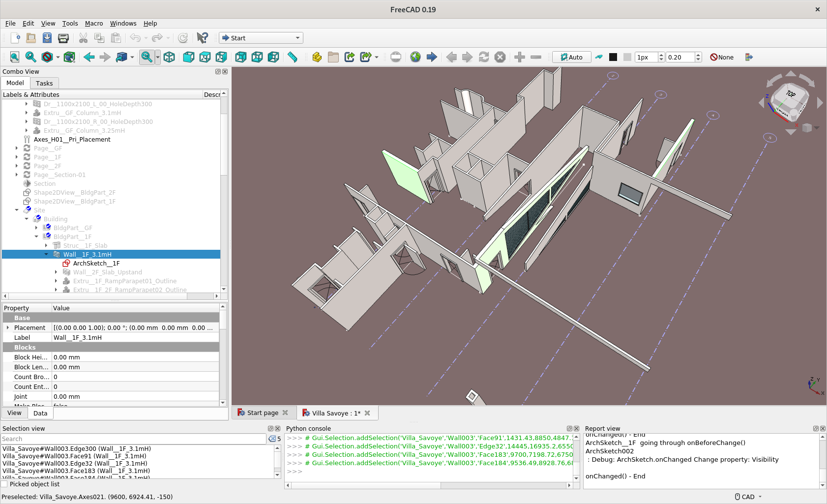This screenshot has width=827, height=504.
Task: Switch to the Data property tab
Action: [x=40, y=414]
